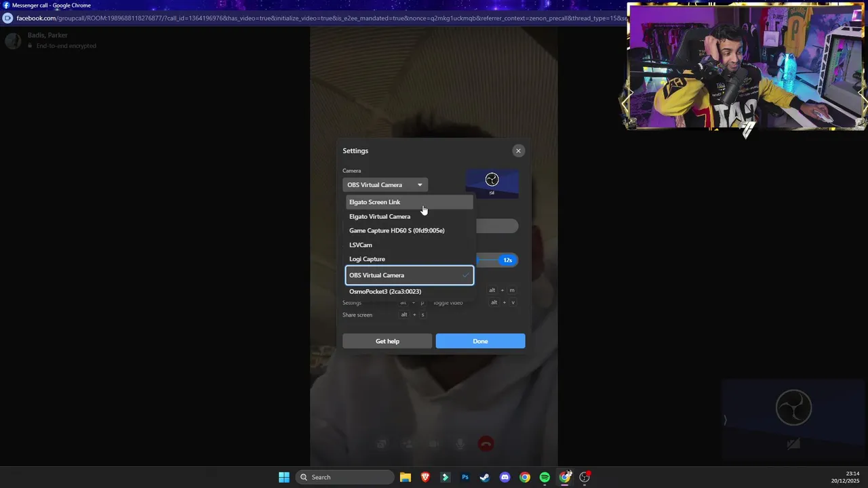
Task: Toggle microphone in call controls
Action: (460, 444)
